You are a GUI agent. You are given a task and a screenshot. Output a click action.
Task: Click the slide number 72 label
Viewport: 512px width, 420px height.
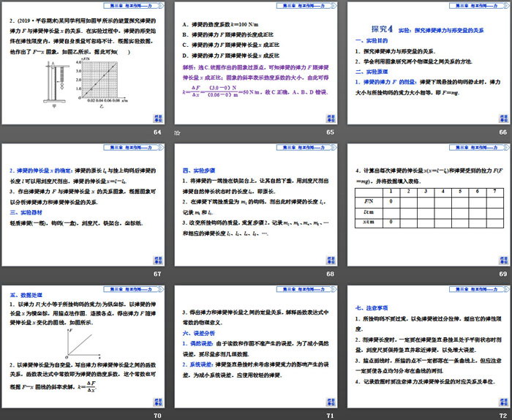(502, 415)
